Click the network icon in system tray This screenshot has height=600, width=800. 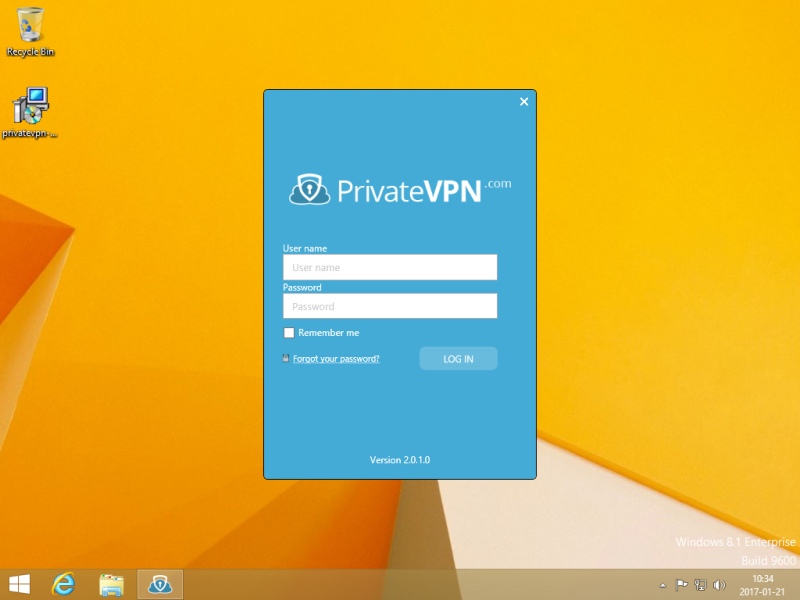700,585
